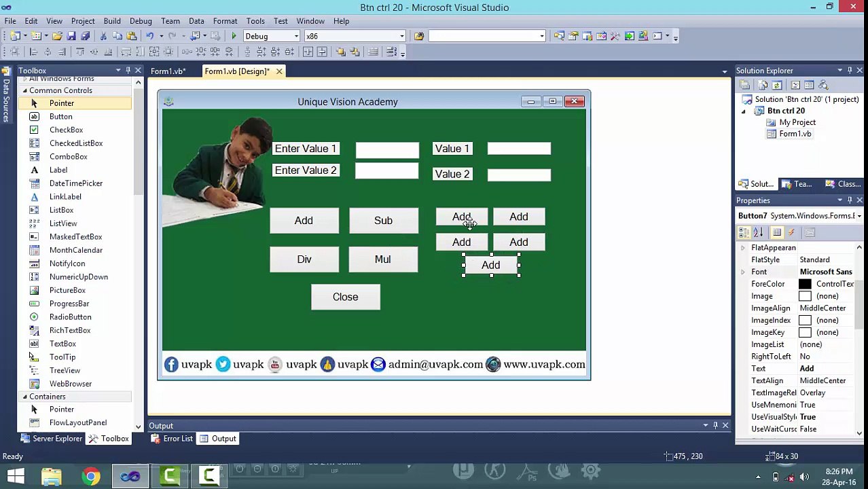Select My Project in Solution Explorer

click(x=797, y=122)
